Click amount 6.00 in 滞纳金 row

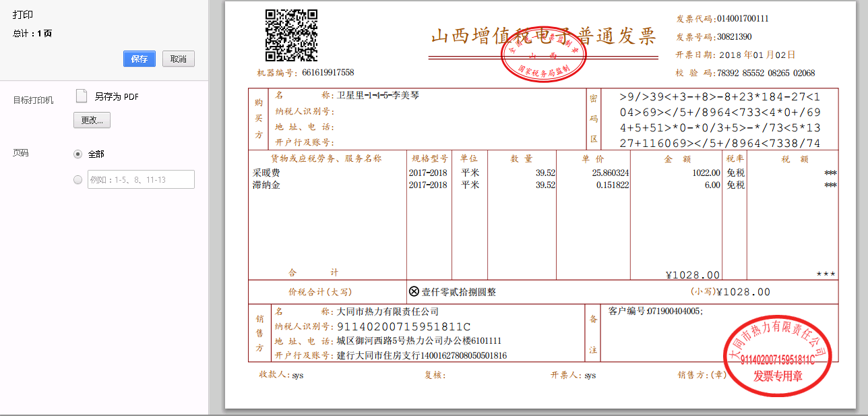[x=712, y=185]
